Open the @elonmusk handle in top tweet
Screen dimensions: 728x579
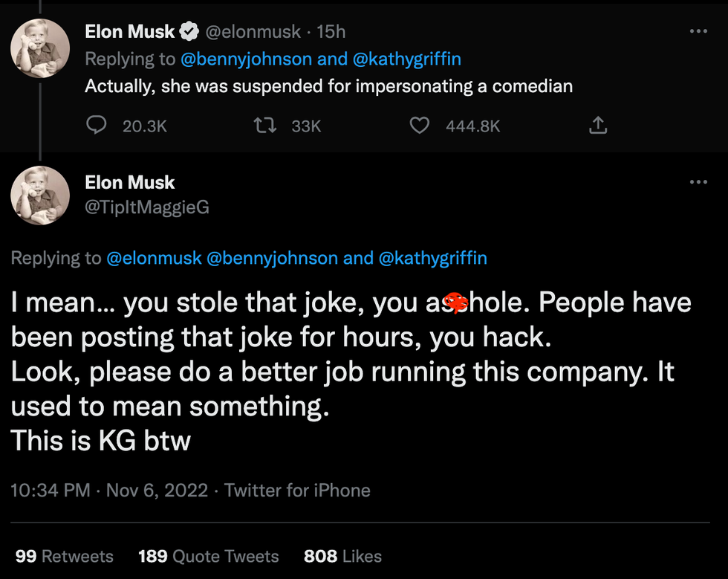(253, 32)
